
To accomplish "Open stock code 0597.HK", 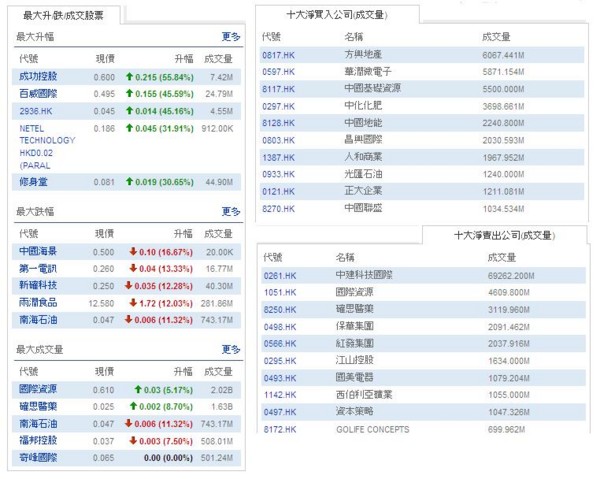I will (x=279, y=72).
